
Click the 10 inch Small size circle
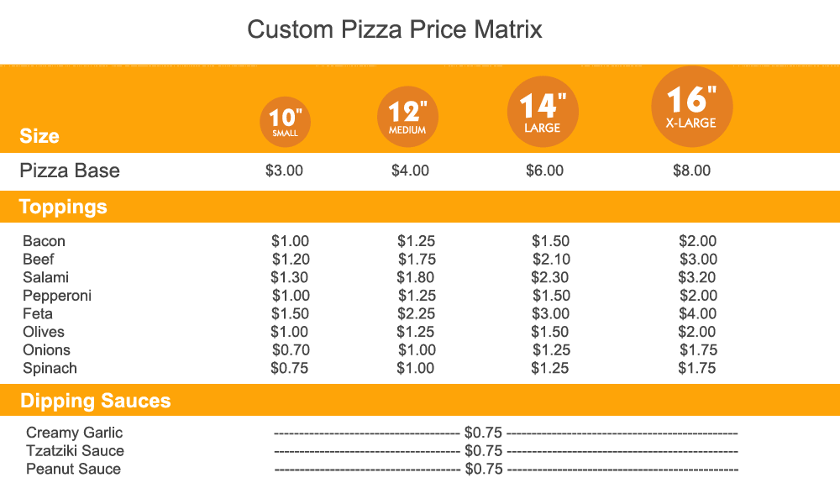point(286,122)
